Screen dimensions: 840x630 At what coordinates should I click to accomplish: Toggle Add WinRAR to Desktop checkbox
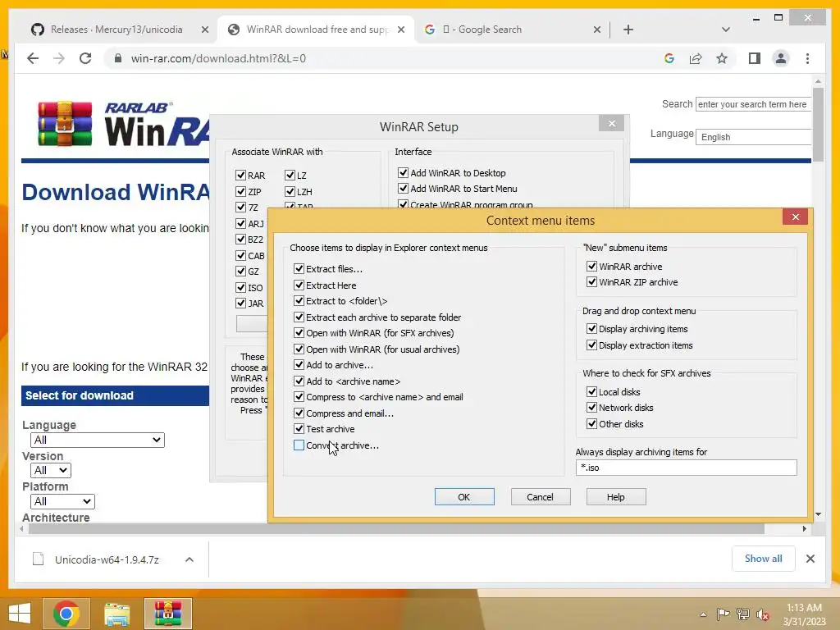(x=403, y=172)
